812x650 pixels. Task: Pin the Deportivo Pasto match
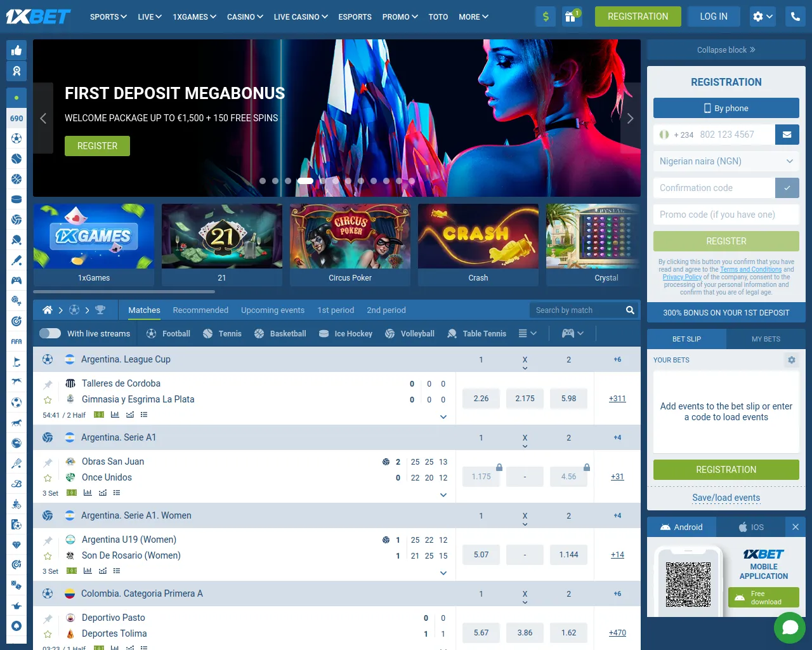click(48, 618)
